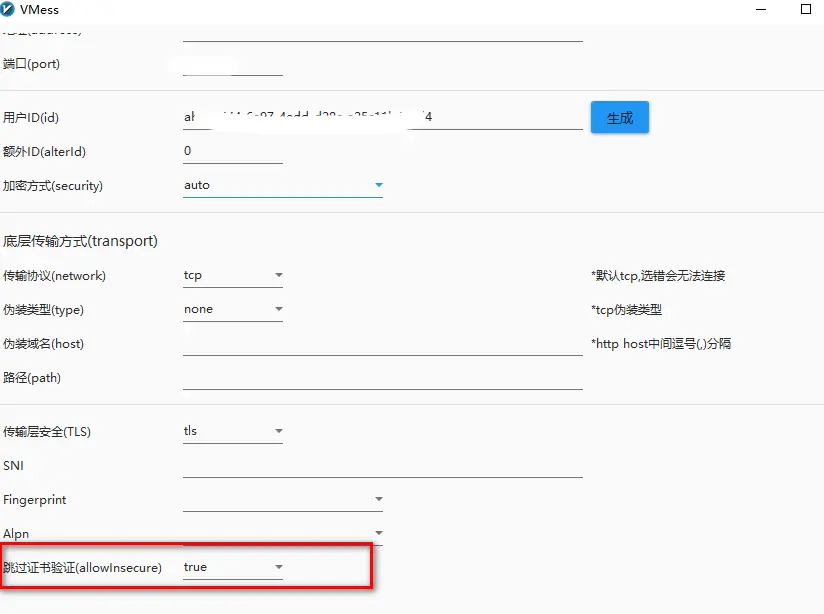
Task: Expand the Fingerprint dropdown
Action: (283, 499)
